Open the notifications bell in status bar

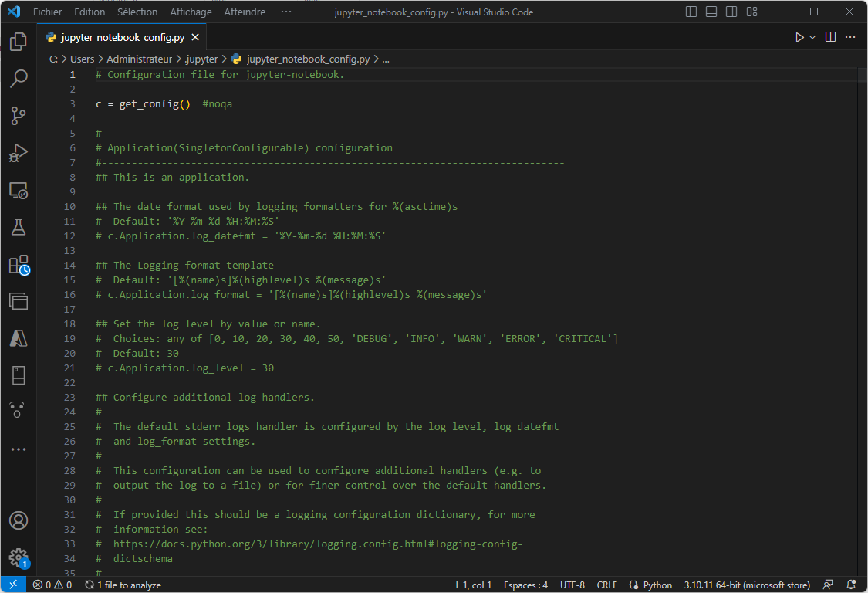point(851,585)
